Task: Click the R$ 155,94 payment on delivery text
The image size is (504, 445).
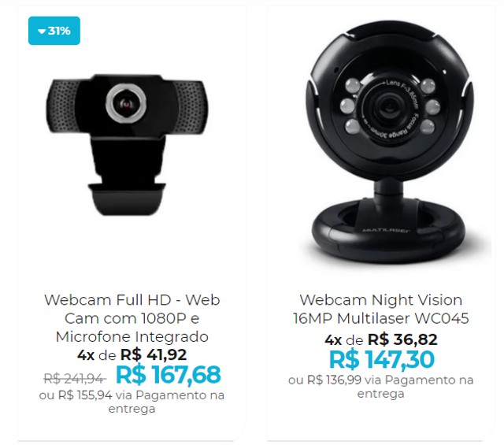Action: (132, 402)
